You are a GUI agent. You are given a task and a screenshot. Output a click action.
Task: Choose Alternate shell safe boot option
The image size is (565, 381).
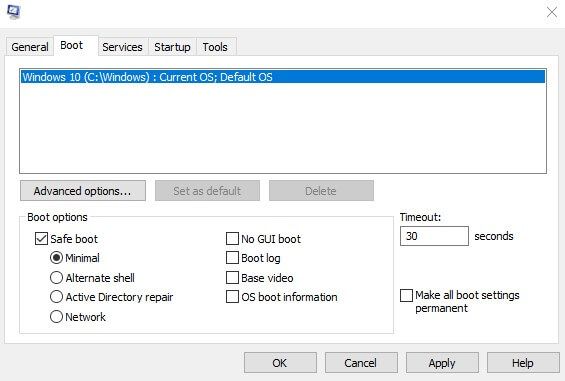(x=56, y=278)
